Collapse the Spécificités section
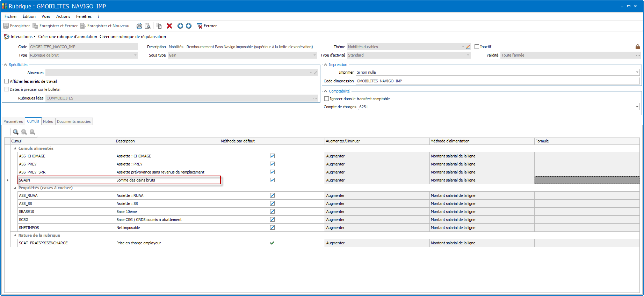This screenshot has height=296, width=644. pos(6,65)
